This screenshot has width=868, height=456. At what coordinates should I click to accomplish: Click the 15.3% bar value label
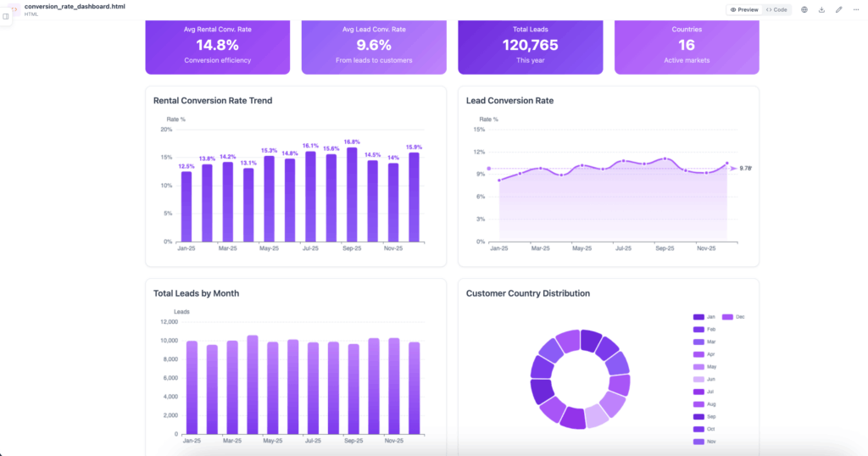[x=269, y=151]
